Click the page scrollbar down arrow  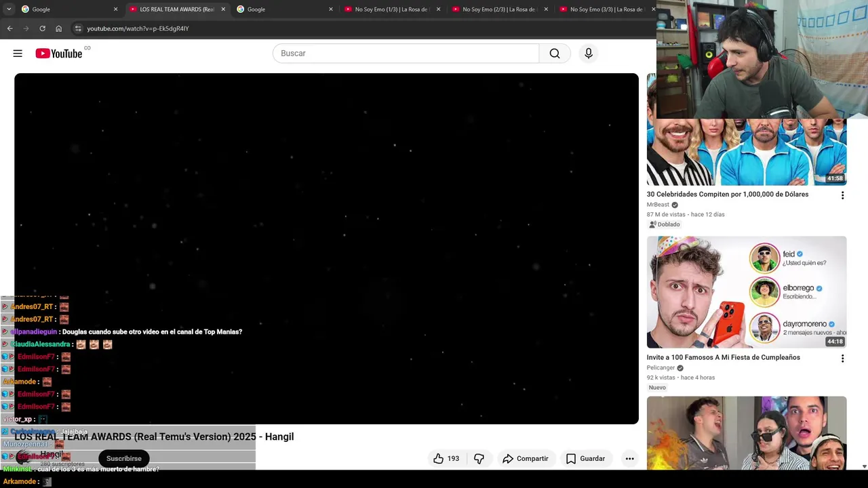(x=864, y=466)
